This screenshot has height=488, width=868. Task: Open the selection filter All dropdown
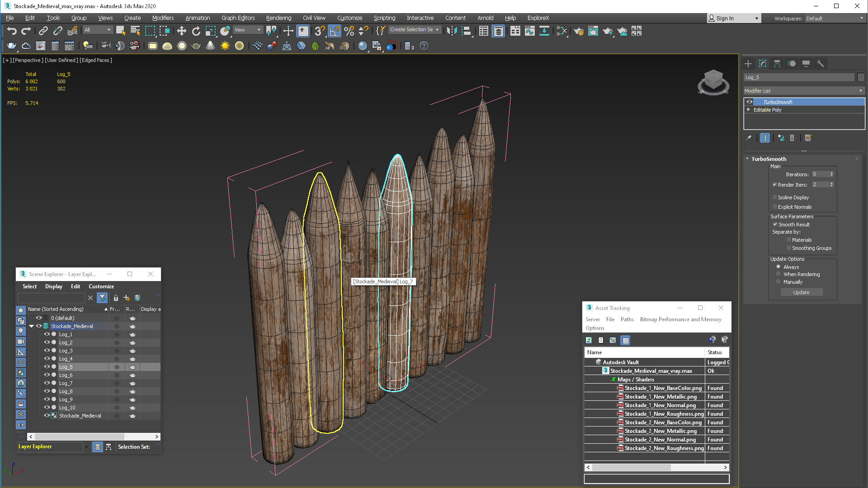click(98, 30)
